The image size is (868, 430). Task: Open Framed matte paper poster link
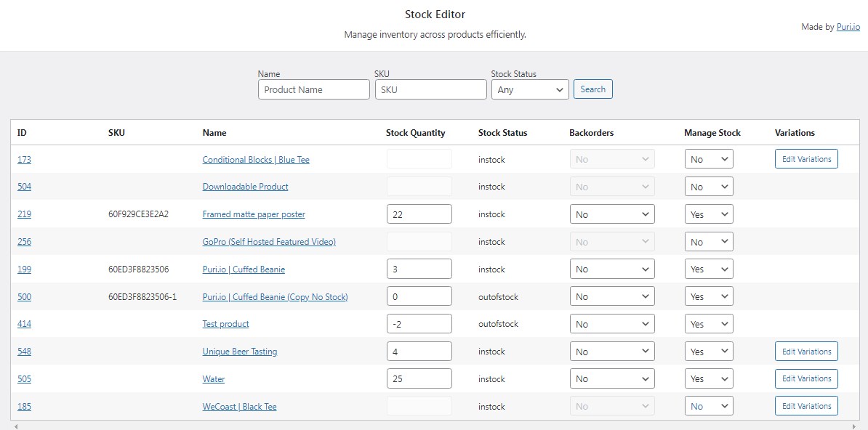point(254,214)
